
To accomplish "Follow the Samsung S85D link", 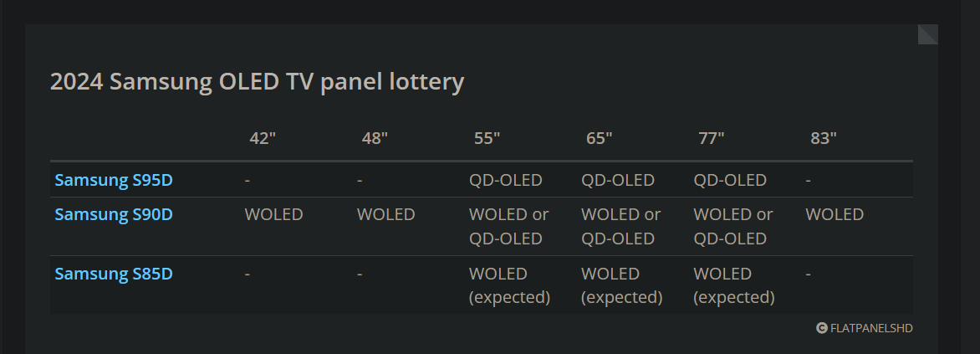I will [114, 274].
